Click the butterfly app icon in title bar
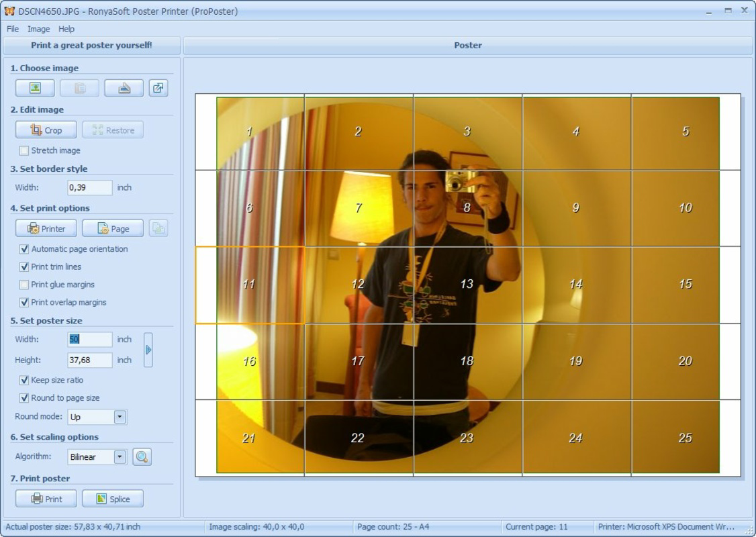 [9, 11]
